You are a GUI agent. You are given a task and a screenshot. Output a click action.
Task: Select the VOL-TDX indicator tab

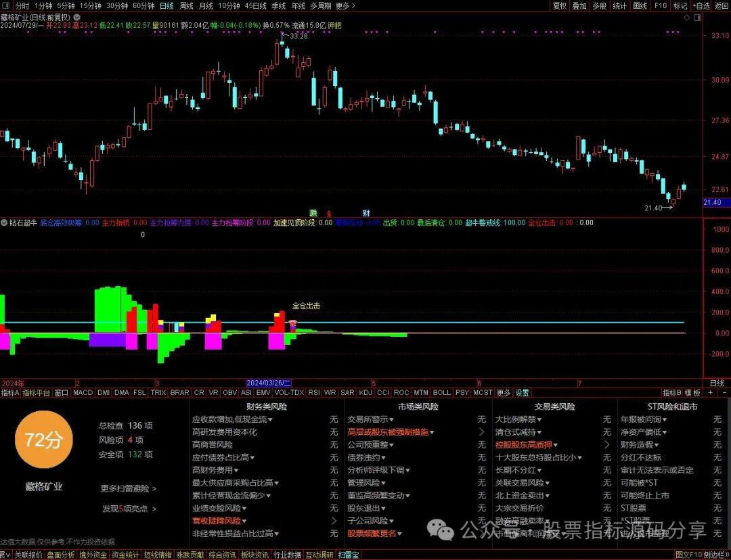pyautogui.click(x=289, y=393)
